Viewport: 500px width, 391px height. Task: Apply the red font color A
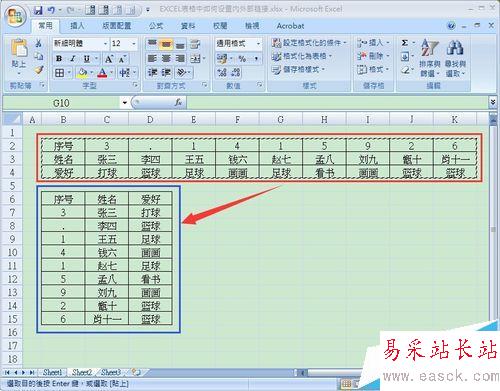(x=103, y=72)
